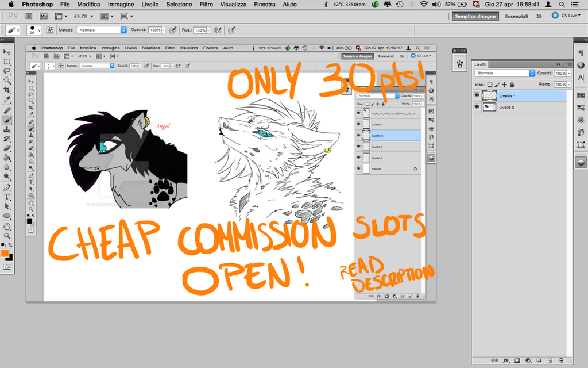The image size is (588, 368).
Task: Toggle lock position in Livelli panel
Action: 504,85
